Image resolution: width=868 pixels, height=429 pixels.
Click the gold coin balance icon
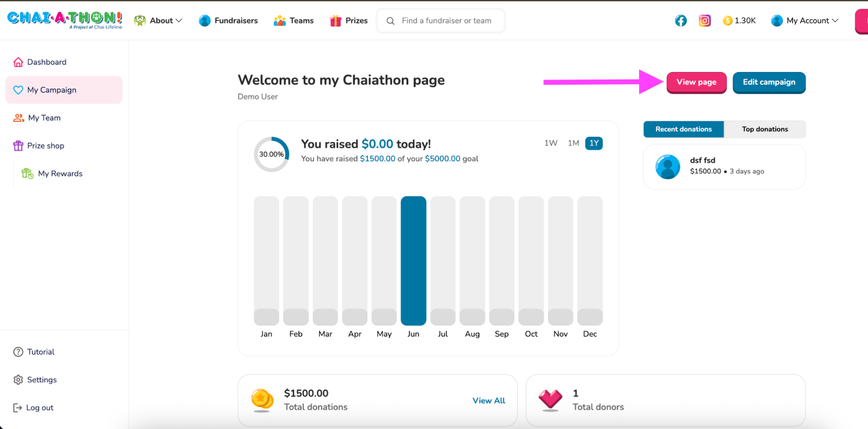tap(728, 20)
